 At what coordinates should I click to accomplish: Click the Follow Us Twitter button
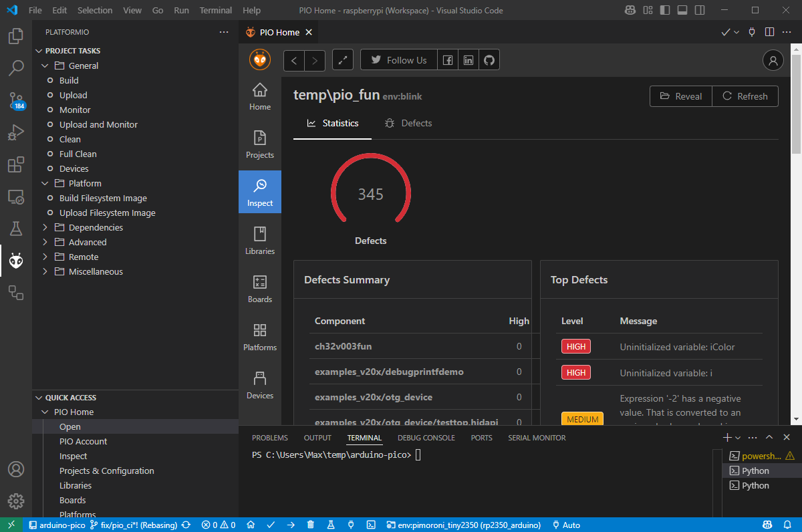[399, 60]
